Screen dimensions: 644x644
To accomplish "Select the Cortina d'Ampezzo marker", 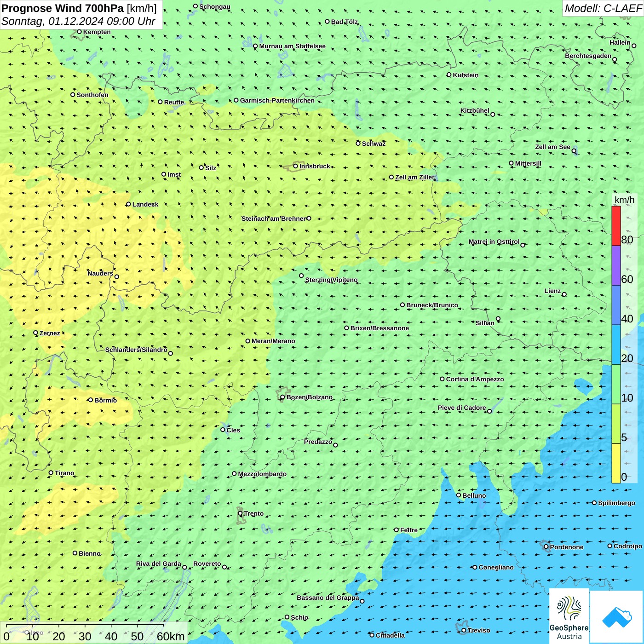I will [442, 379].
